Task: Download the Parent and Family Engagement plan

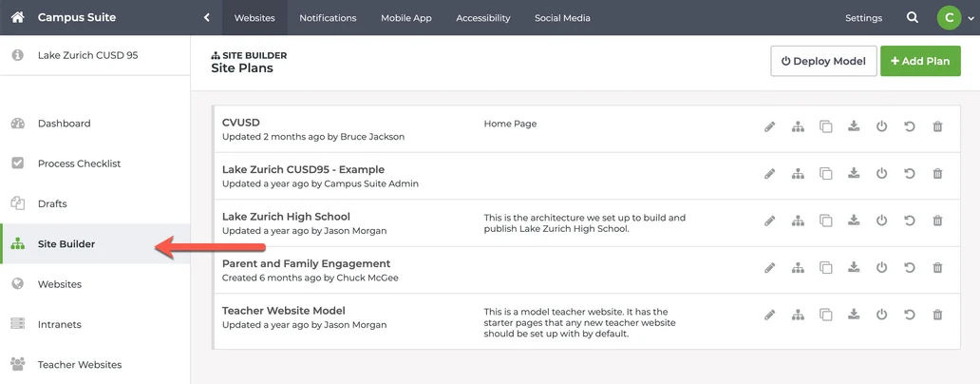Action: 854,268
